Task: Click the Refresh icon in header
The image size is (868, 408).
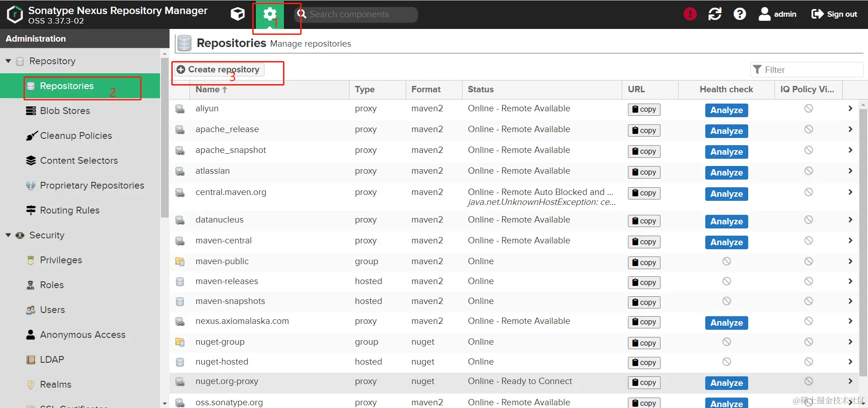Action: pos(715,14)
